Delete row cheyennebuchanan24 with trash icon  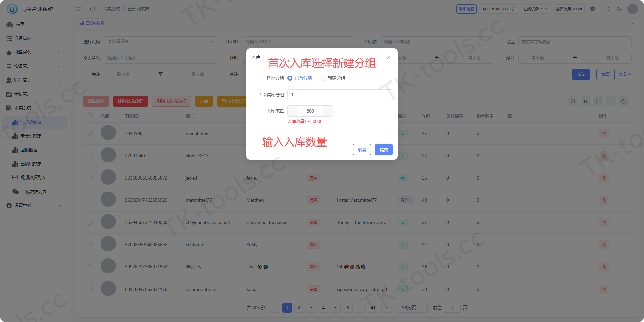point(604,223)
